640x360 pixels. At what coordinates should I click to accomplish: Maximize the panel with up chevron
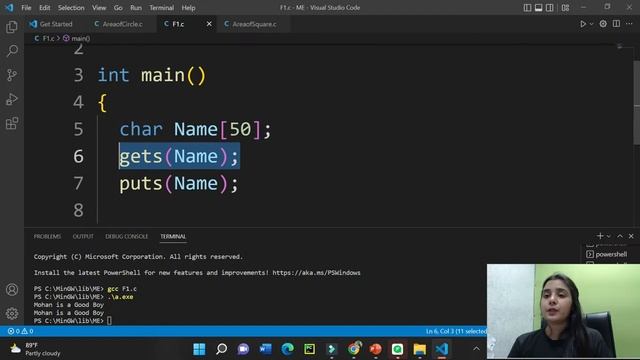coord(620,236)
